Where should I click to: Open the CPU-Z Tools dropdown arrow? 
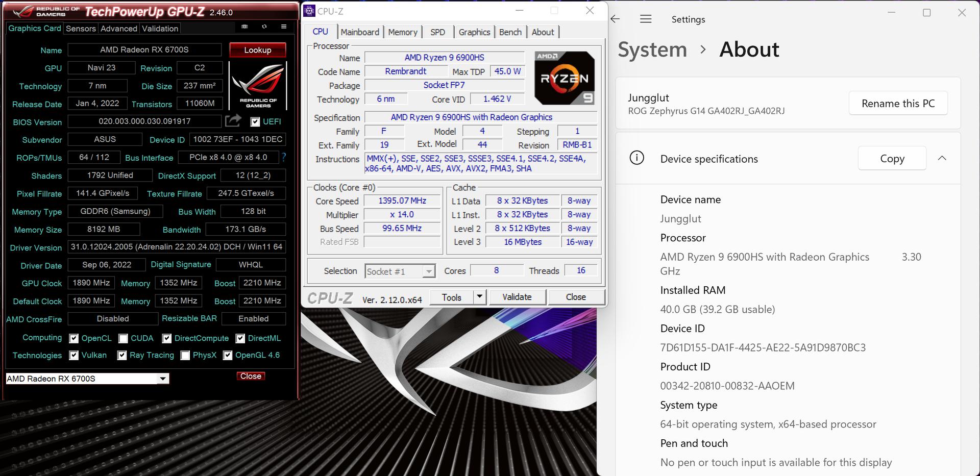click(x=479, y=297)
